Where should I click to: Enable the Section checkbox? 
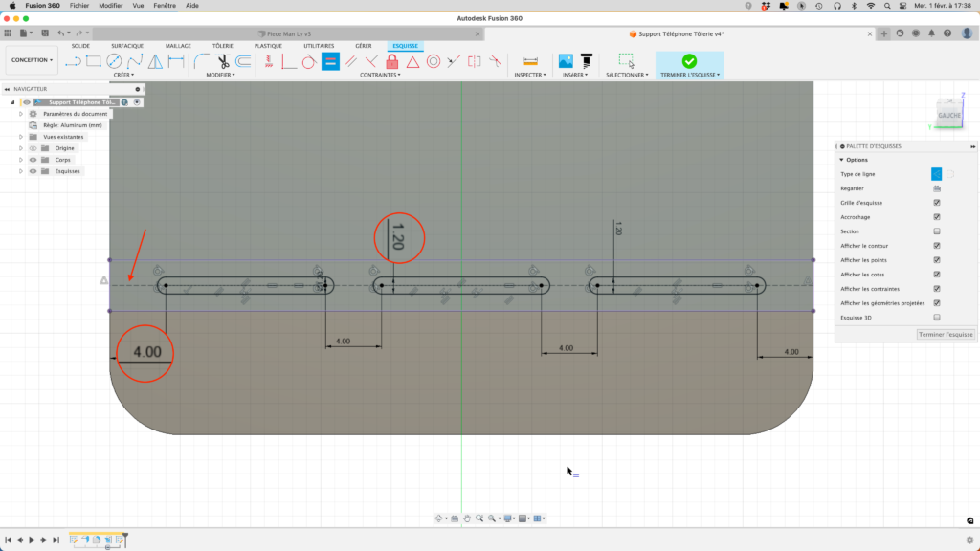[937, 231]
